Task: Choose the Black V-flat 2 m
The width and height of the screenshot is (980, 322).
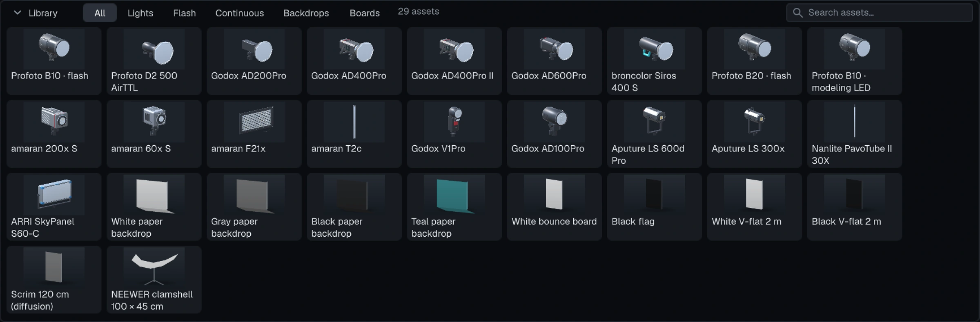Action: (854, 207)
